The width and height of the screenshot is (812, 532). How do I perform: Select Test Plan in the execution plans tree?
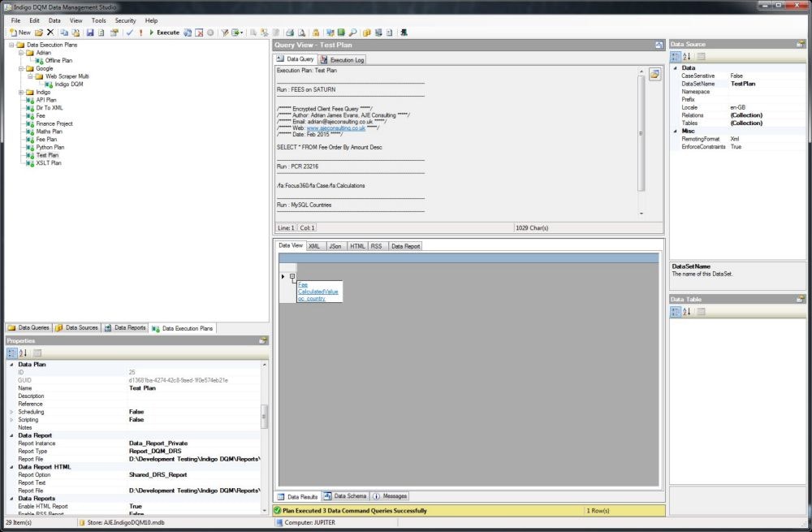pos(47,154)
